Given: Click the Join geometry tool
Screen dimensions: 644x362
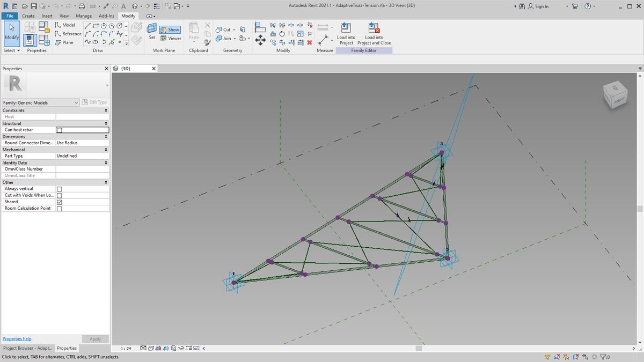Looking at the screenshot, I should pos(224,38).
